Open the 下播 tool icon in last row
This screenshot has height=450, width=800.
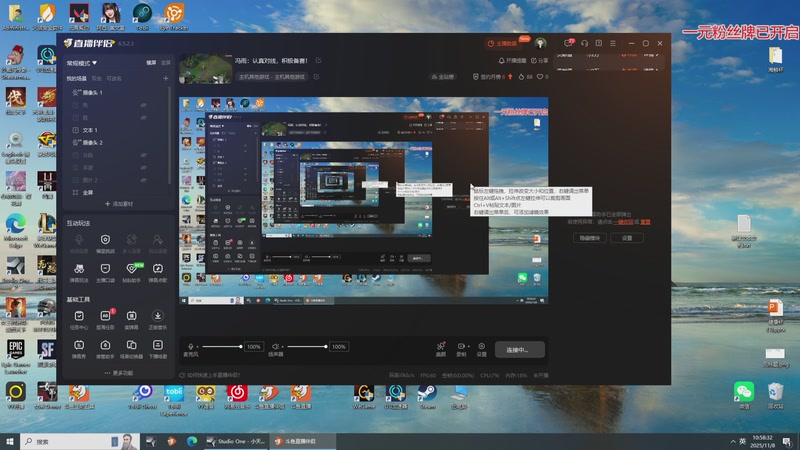tap(158, 345)
